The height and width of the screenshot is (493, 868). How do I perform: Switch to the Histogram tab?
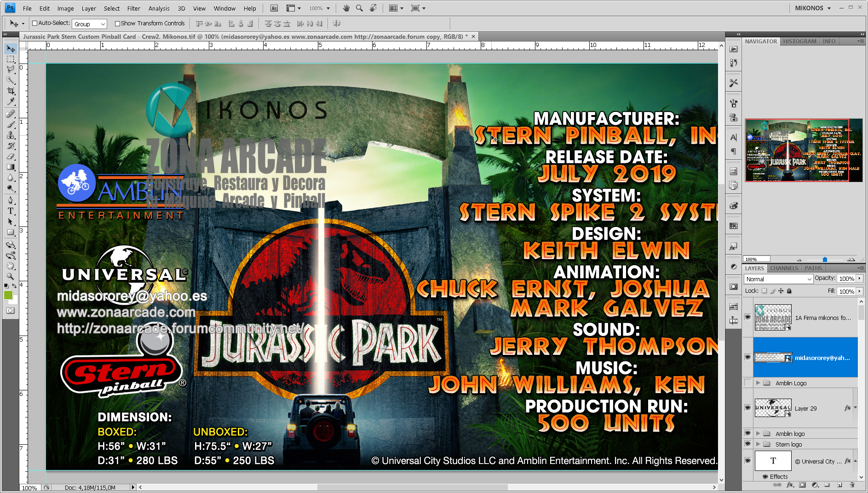(800, 41)
